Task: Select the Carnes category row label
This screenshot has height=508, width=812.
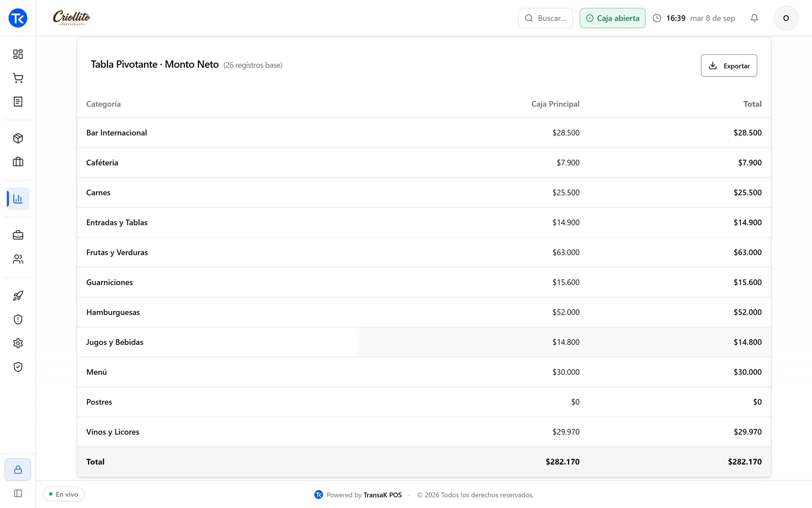Action: (x=98, y=192)
